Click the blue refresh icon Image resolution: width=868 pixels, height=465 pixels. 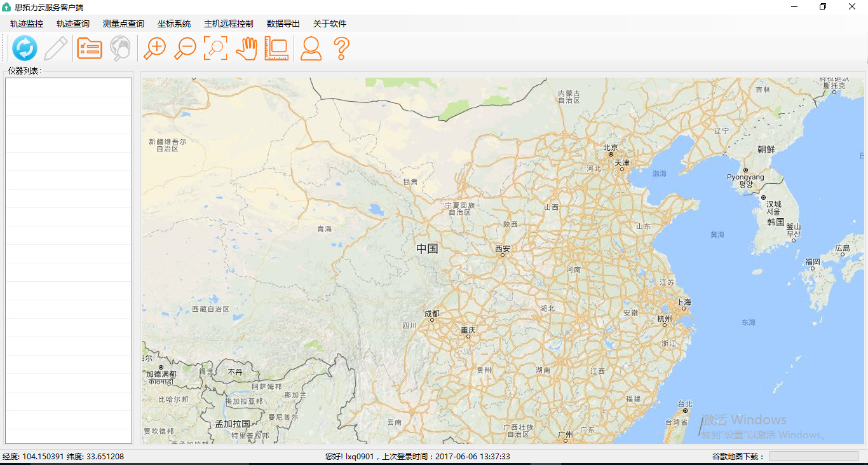click(x=25, y=48)
